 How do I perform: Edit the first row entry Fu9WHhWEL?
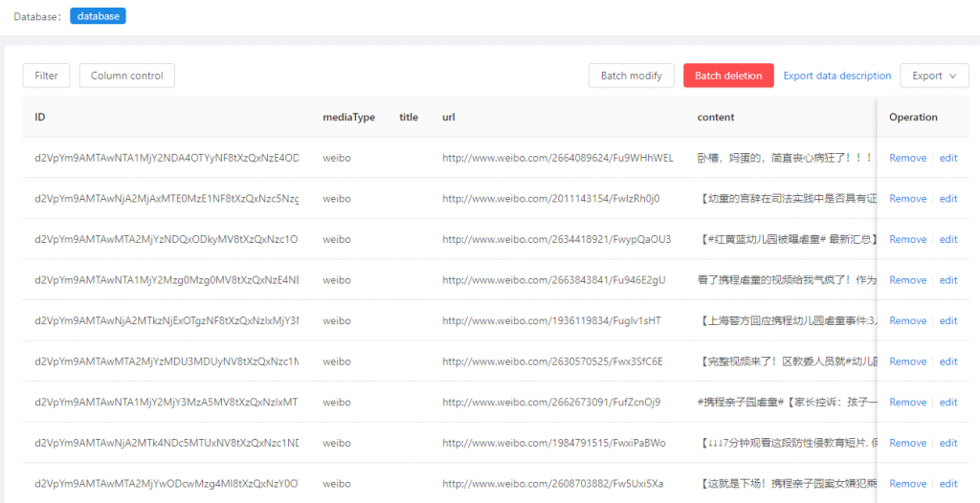pos(947,158)
